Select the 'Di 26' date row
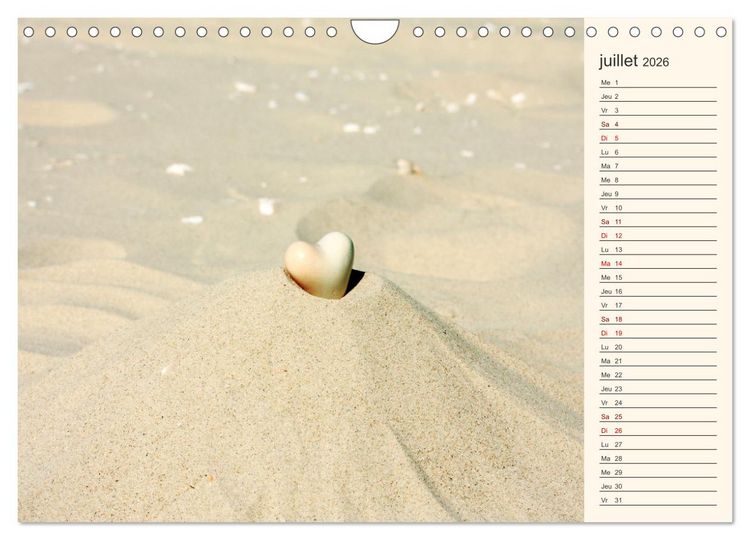 pyautogui.click(x=658, y=430)
